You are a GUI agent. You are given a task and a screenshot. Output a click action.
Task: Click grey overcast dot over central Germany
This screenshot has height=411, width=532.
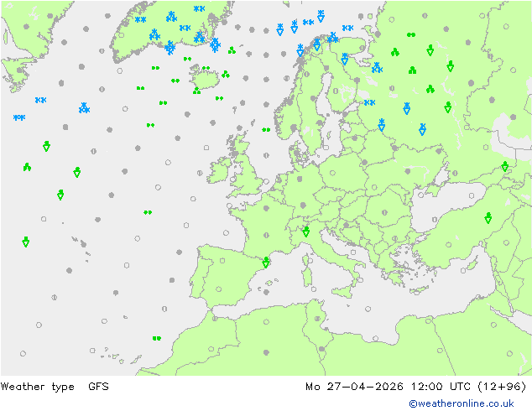pyautogui.click(x=303, y=205)
